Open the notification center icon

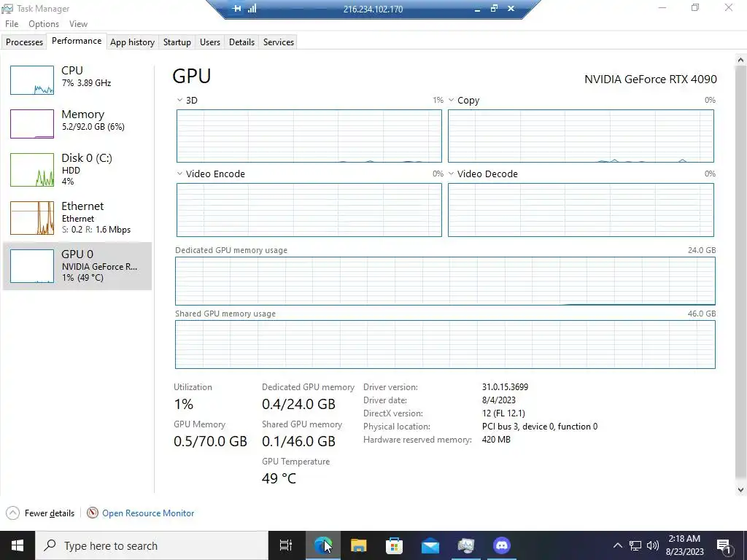(x=724, y=545)
